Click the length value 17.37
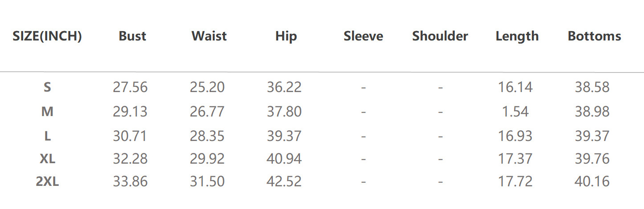The width and height of the screenshot is (644, 209). click(515, 159)
